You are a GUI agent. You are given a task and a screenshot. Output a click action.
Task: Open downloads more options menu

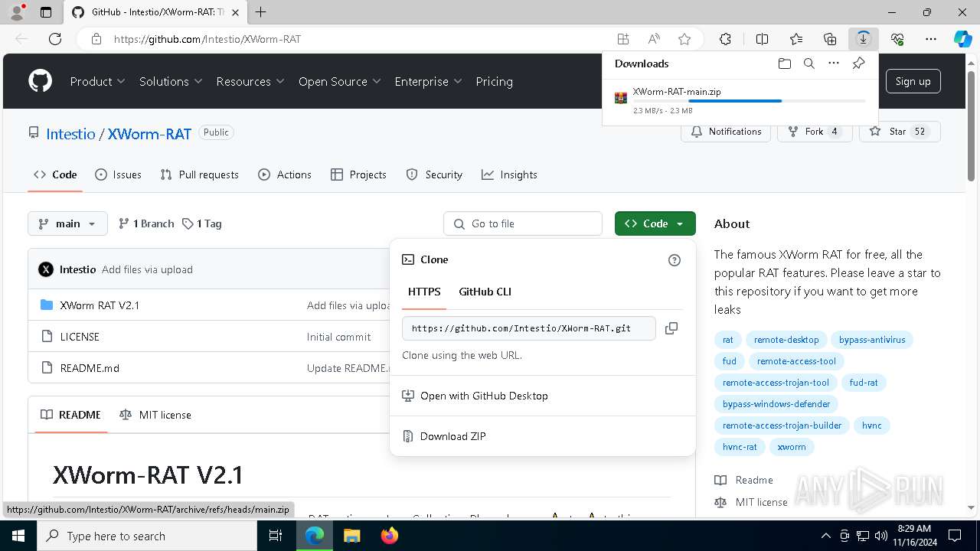point(834,64)
